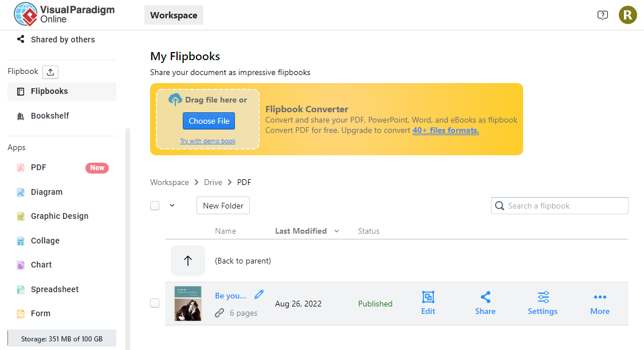Click the Share icon for the flipbook

pos(485,297)
